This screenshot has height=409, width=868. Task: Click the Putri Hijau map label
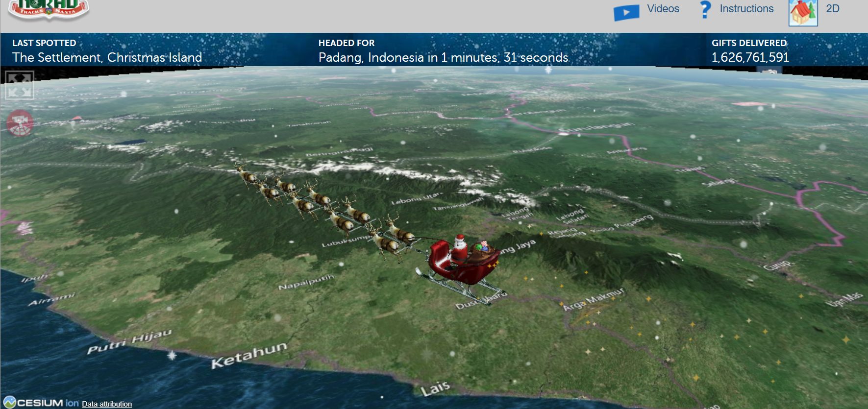[x=129, y=341]
